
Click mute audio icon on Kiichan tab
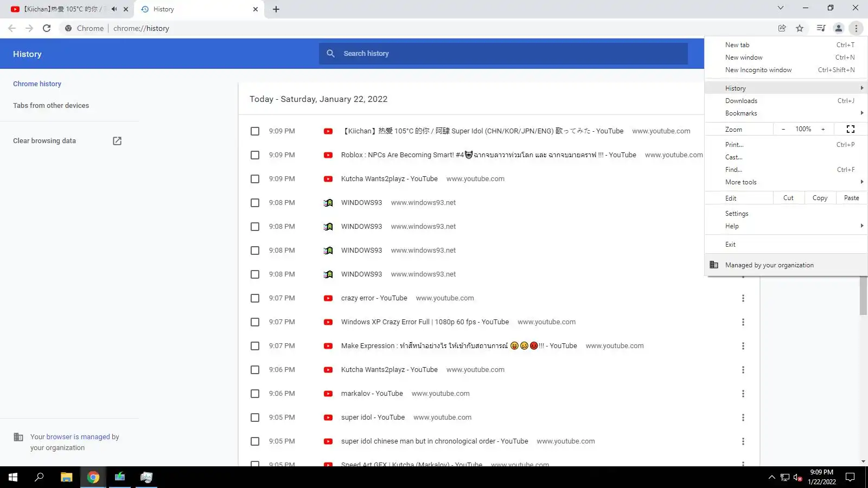click(114, 9)
